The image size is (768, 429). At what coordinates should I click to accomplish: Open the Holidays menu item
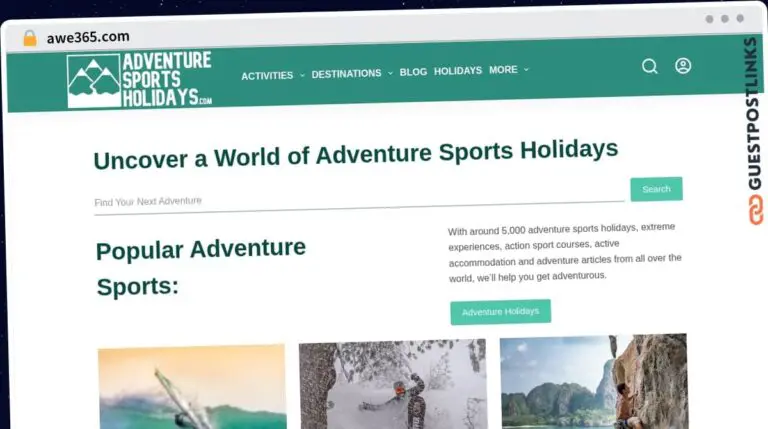(457, 71)
